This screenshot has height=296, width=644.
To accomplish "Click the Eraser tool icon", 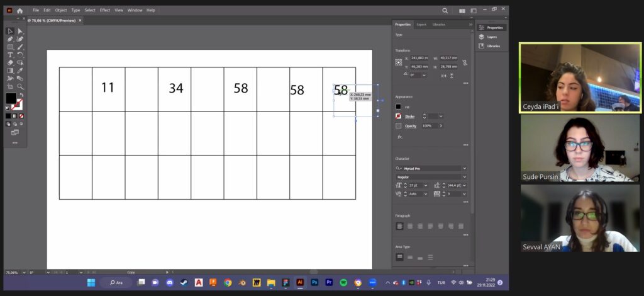I will click(x=10, y=63).
